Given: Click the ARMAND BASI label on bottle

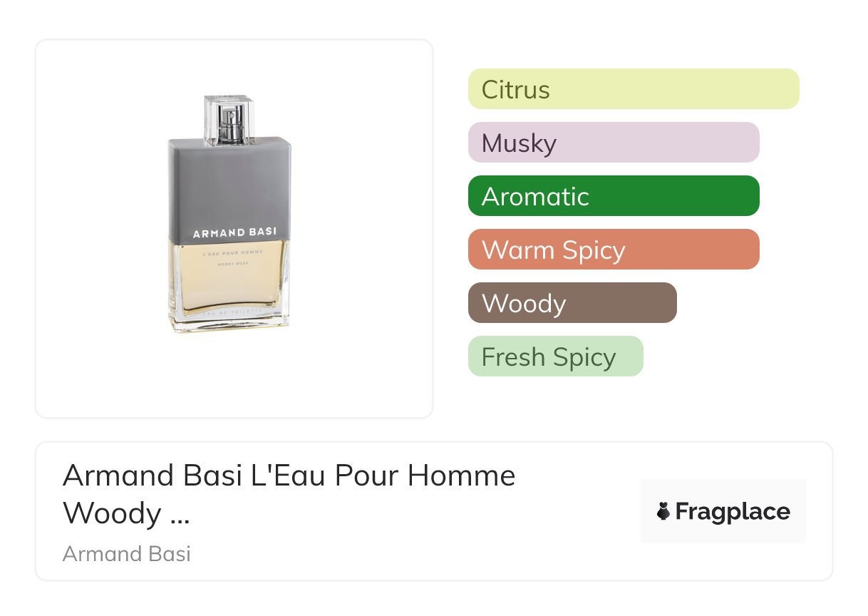Looking at the screenshot, I should 234,232.
